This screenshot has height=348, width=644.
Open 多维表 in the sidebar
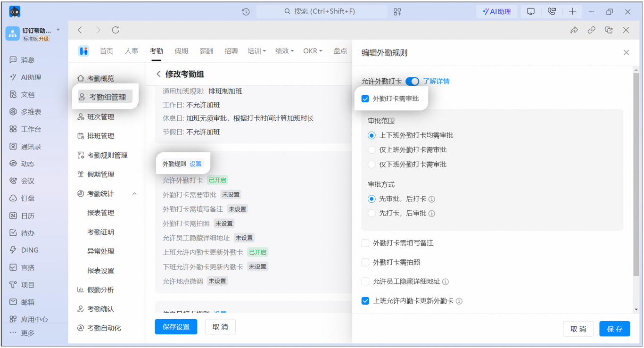(13, 112)
